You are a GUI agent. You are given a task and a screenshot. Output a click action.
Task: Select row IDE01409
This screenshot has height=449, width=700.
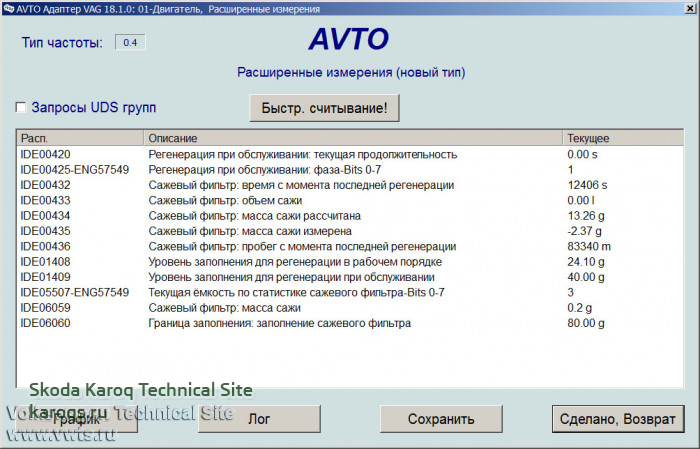pyautogui.click(x=350, y=277)
